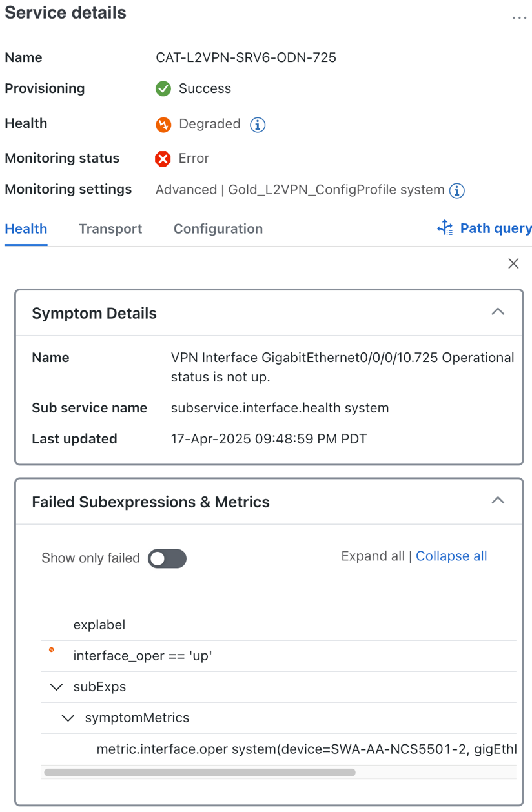
Task: Collapse the Failed Subexpressions & Metrics section
Action: click(498, 500)
